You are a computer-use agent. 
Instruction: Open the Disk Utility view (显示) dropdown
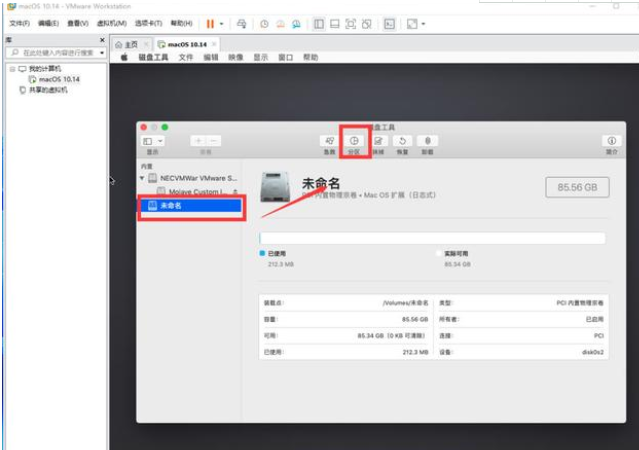[x=153, y=141]
